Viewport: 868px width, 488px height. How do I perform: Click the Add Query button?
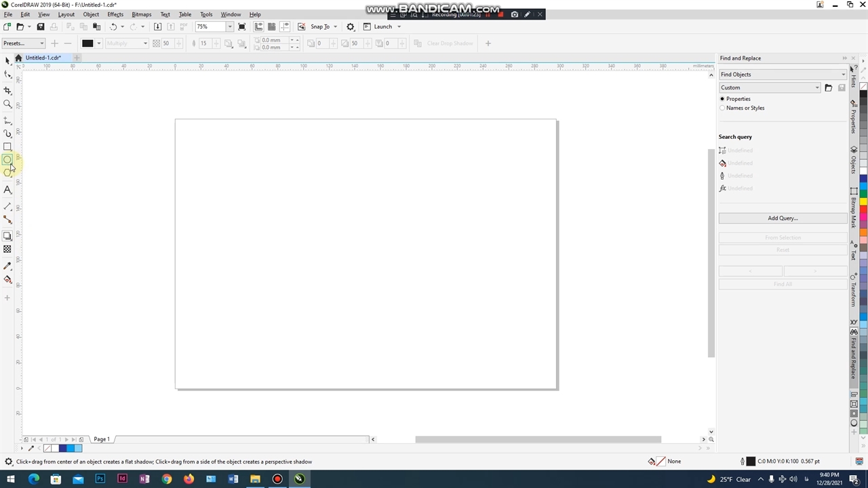783,218
